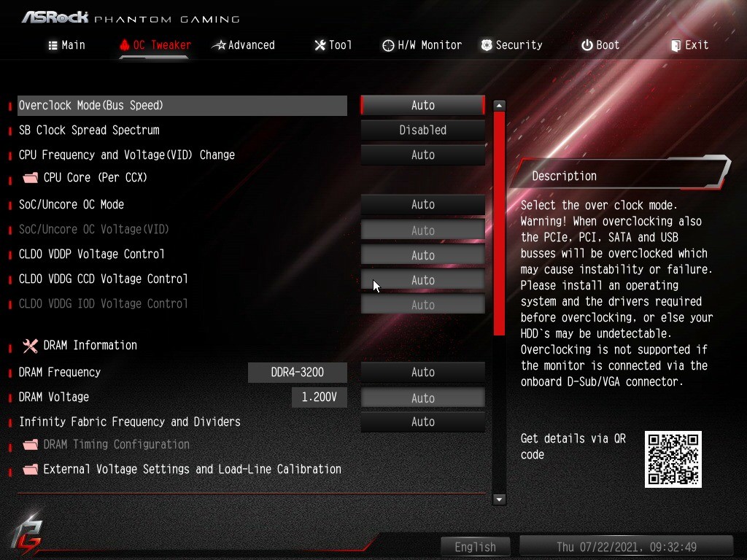The height and width of the screenshot is (560, 747).
Task: Click the scroll down arrow
Action: tap(499, 499)
